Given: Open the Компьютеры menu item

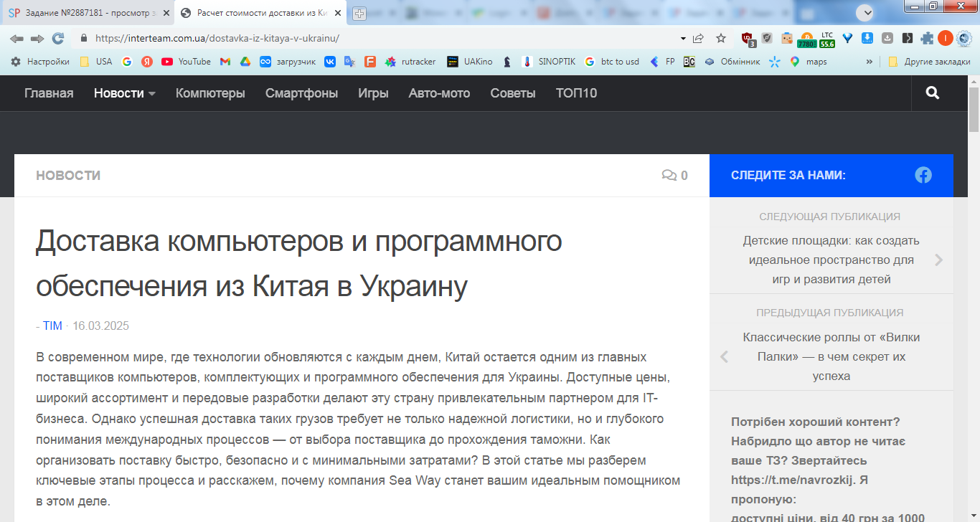Looking at the screenshot, I should (210, 93).
